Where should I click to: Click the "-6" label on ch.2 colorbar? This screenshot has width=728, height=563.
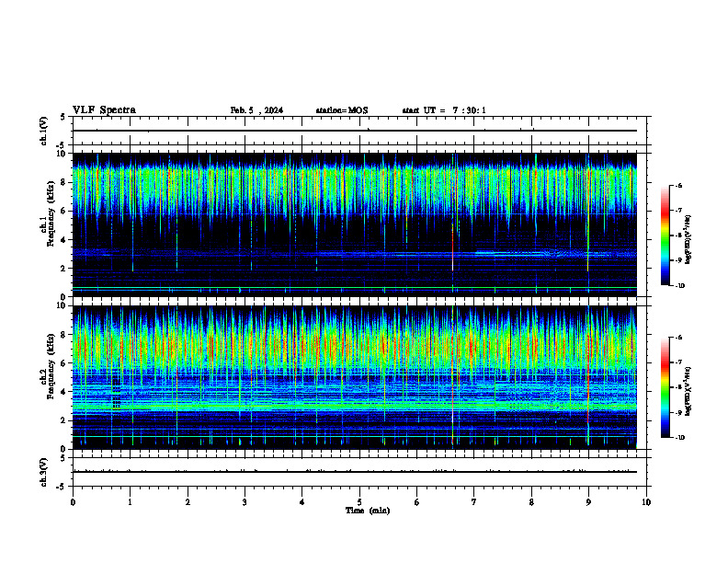click(678, 338)
